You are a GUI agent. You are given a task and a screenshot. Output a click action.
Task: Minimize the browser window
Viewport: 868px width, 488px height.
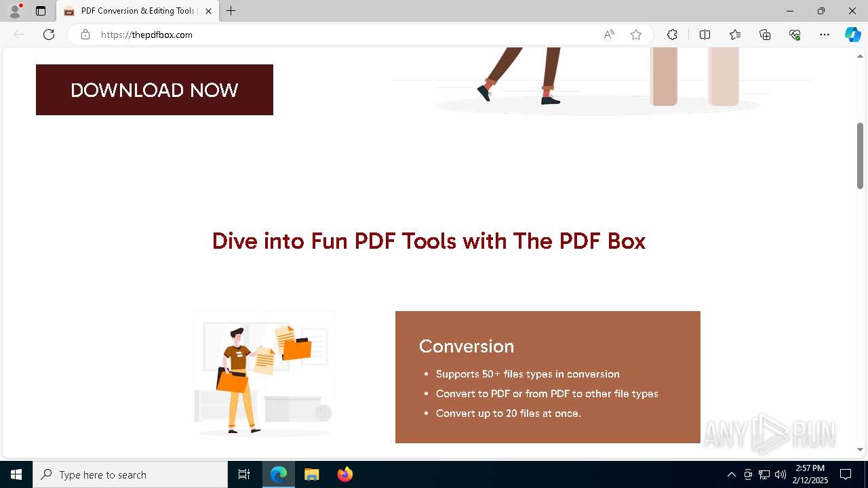(x=790, y=11)
